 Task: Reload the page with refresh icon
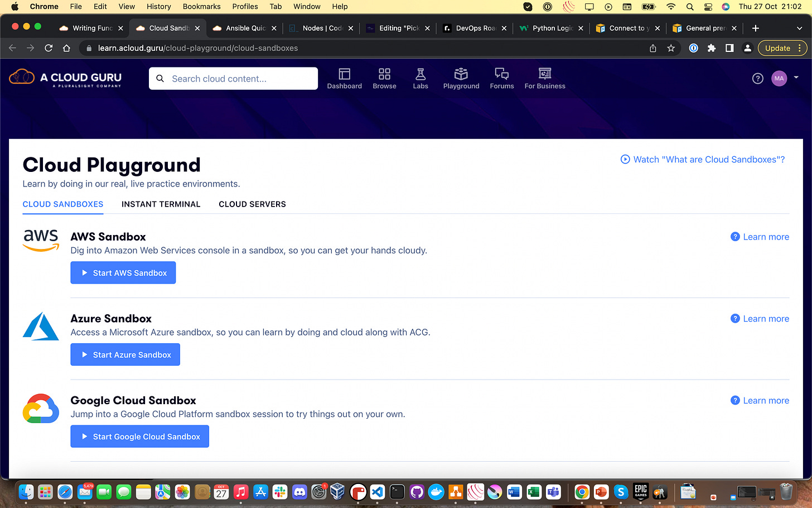[49, 48]
